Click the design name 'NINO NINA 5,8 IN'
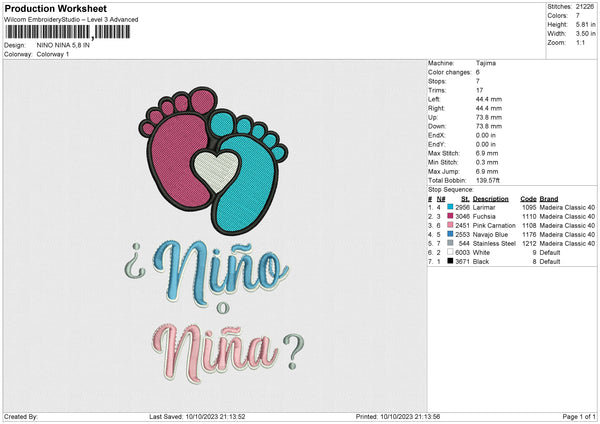600x424 pixels. point(63,45)
